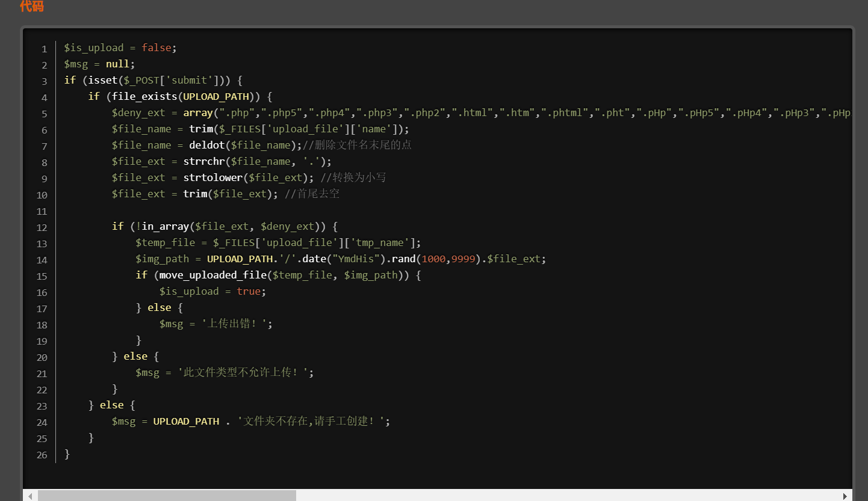Viewport: 868px width, 501px height.
Task: Click the horizontal scrollbar thumb
Action: [167, 496]
